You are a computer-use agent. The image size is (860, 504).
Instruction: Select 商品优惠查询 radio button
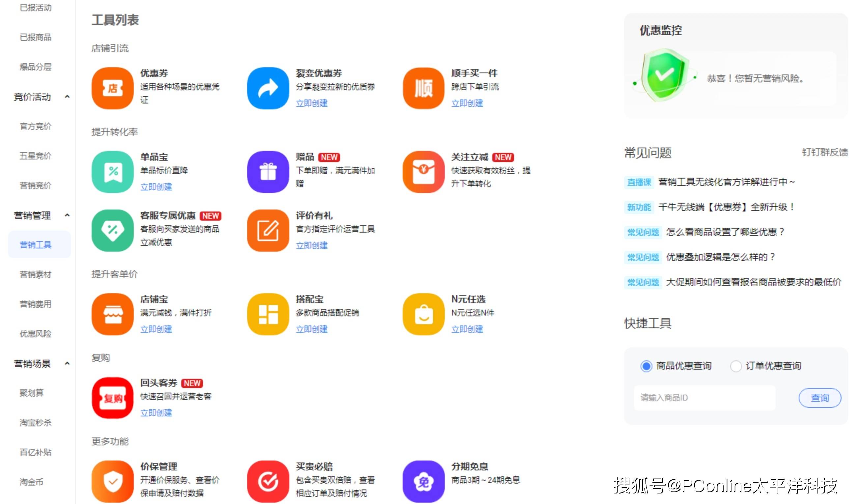pos(646,366)
